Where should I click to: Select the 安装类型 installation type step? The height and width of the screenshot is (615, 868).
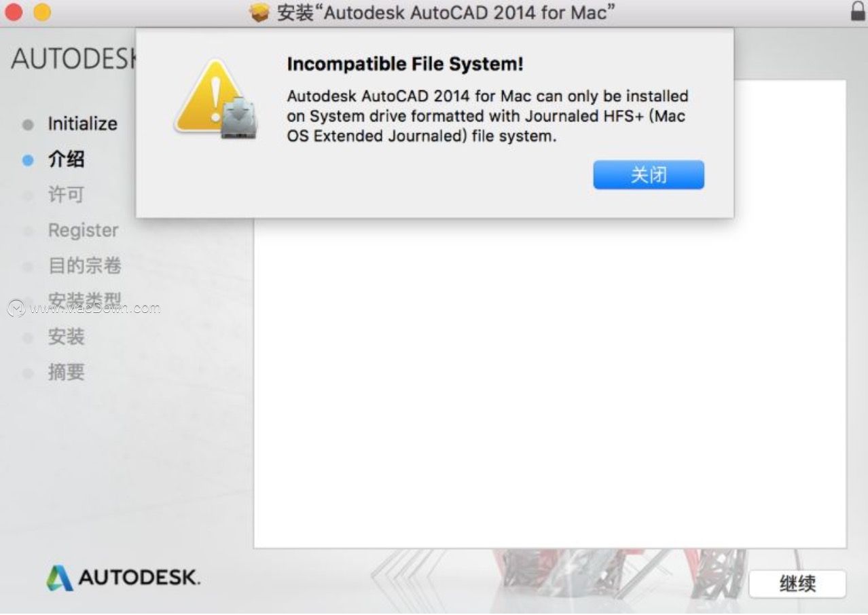(85, 301)
